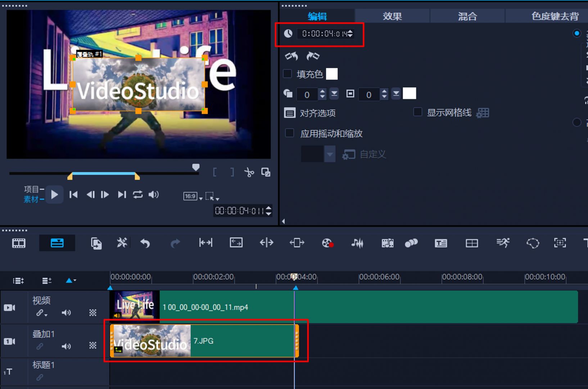Open the track manager
The width and height of the screenshot is (588, 389).
coord(47,281)
